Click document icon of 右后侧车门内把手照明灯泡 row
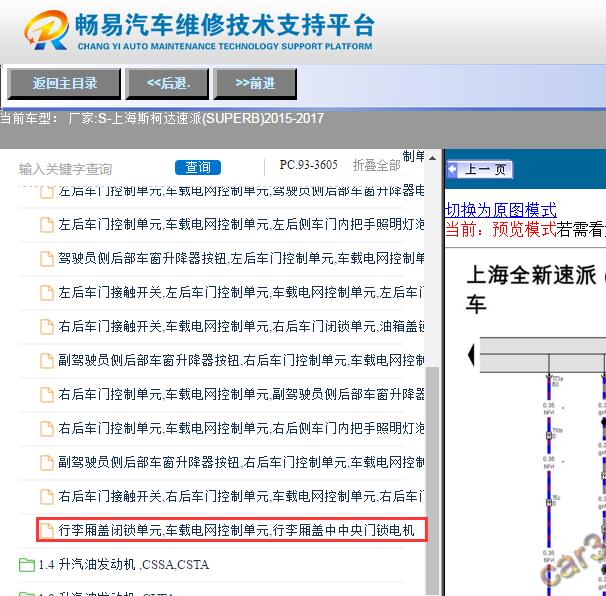Screen dimensions: 606x596 (x=47, y=429)
